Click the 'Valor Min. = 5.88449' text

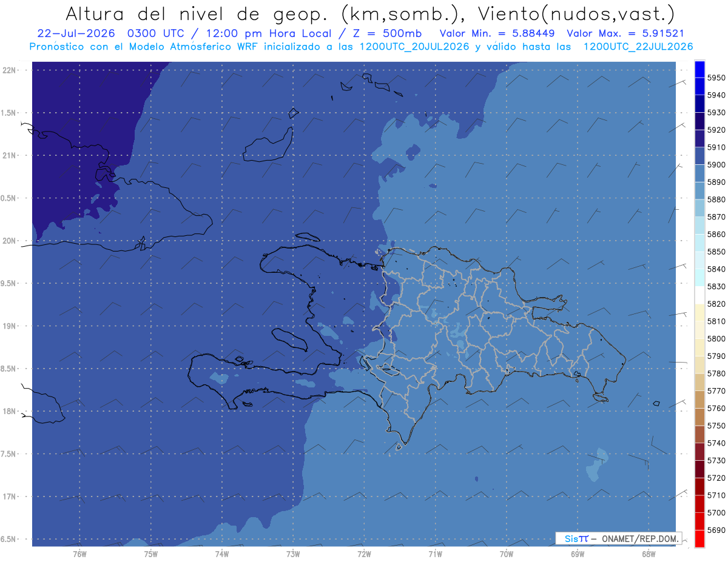tap(497, 33)
